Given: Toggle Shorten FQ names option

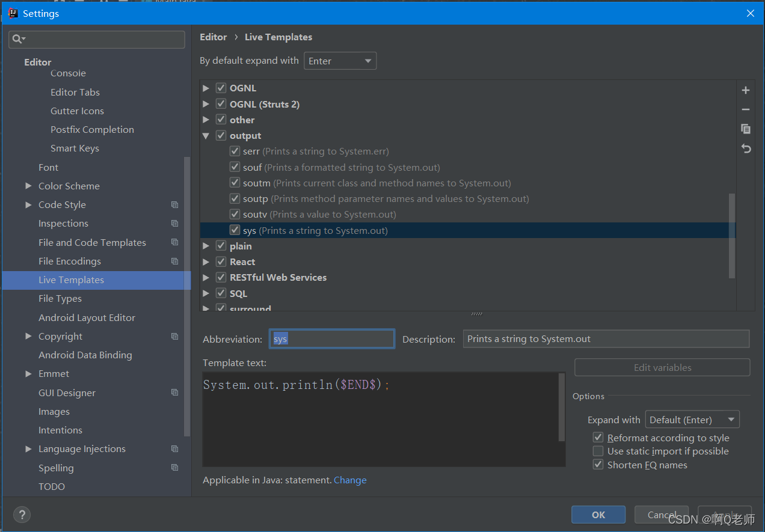Looking at the screenshot, I should pos(598,465).
